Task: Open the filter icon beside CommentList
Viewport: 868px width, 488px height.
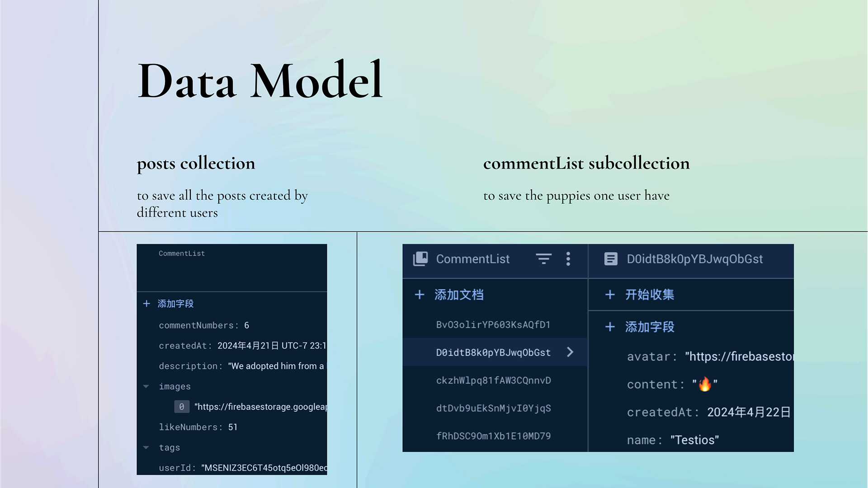Action: click(543, 259)
